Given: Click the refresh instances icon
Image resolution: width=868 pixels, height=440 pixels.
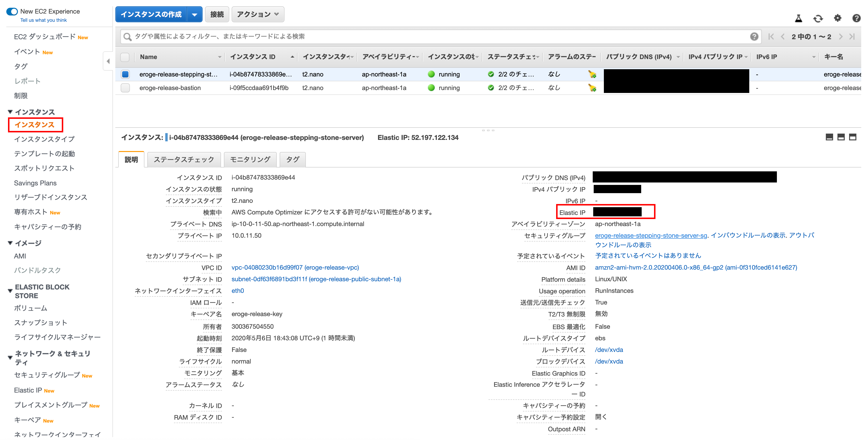Looking at the screenshot, I should (x=818, y=19).
